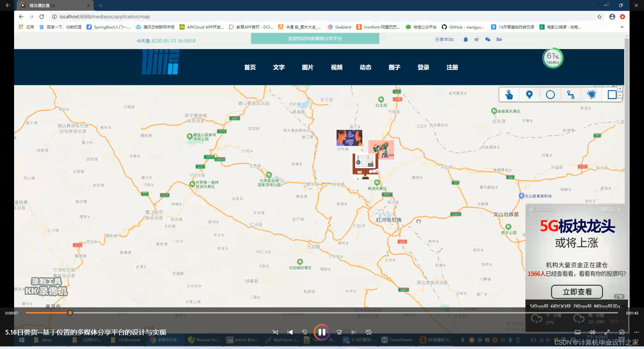Open the 动态 nav item
This screenshot has height=349, width=644.
[x=365, y=67]
